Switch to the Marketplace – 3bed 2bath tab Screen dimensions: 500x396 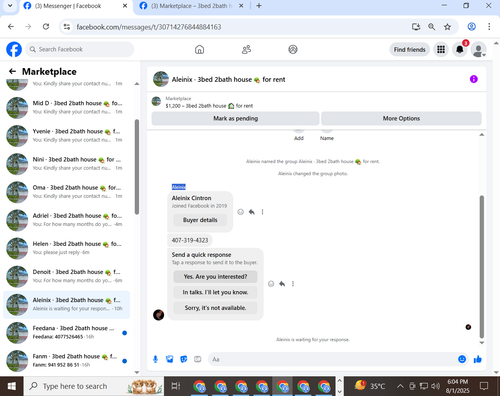pyautogui.click(x=191, y=6)
